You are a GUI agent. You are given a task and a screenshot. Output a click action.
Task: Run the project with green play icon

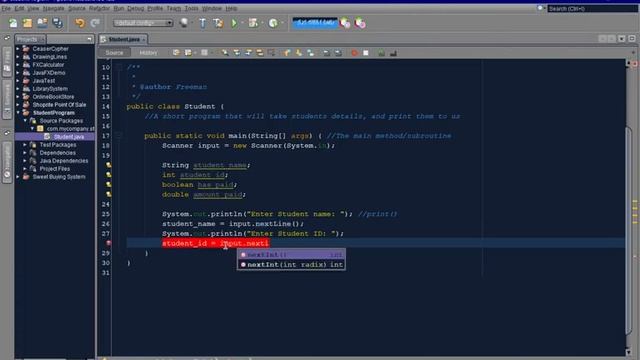tap(234, 23)
